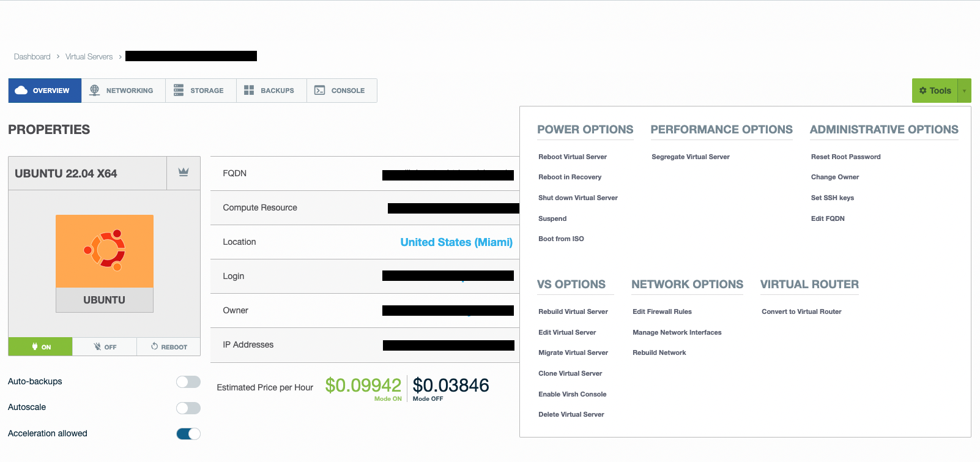This screenshot has height=462, width=980.
Task: Turn on the Autoscale switch
Action: point(188,408)
